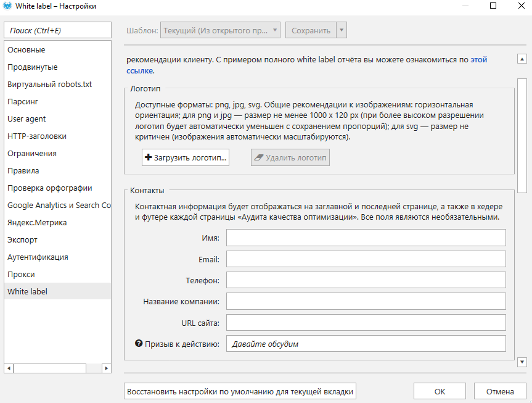Open User agent settings
The width and height of the screenshot is (532, 403).
[58, 119]
